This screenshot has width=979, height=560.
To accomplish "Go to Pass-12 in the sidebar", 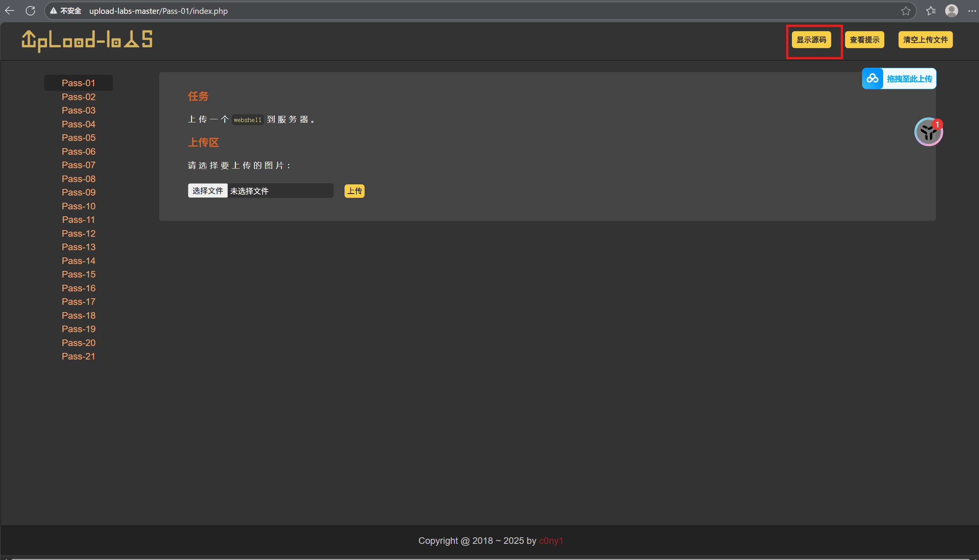I will click(x=78, y=233).
